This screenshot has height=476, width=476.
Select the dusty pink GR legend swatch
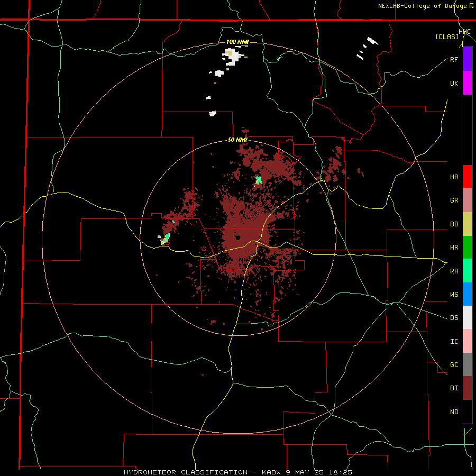(x=467, y=200)
